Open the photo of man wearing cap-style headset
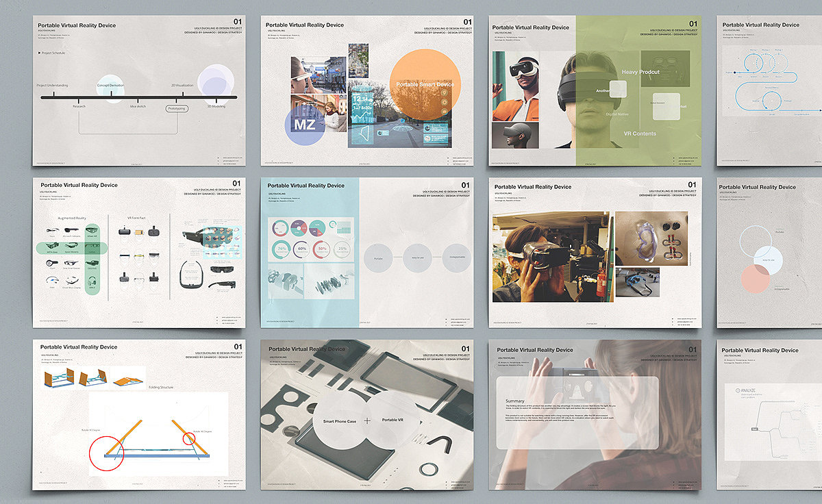Image resolution: width=822 pixels, height=504 pixels. [516, 136]
